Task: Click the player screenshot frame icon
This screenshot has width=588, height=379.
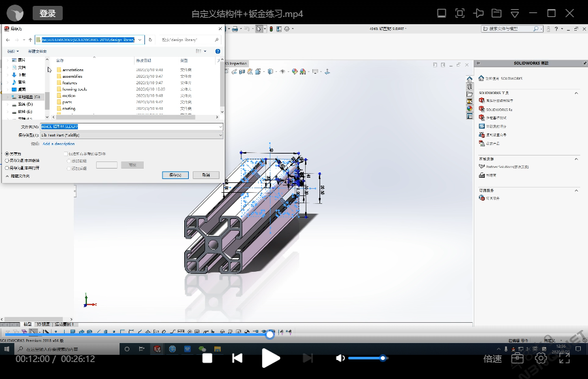Action: click(460, 14)
